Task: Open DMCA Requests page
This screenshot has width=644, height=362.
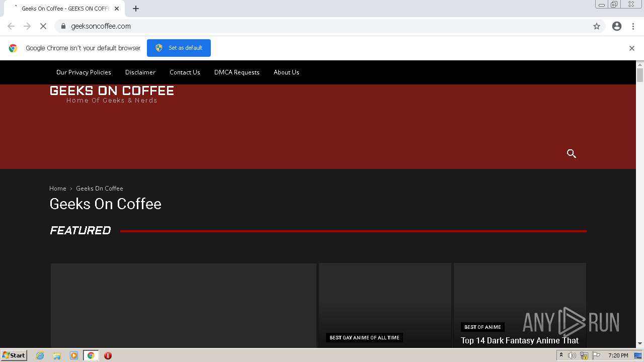Action: (x=237, y=72)
